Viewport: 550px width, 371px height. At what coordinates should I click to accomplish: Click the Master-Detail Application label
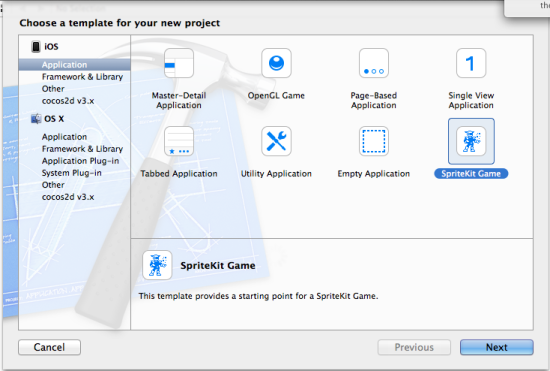click(179, 100)
